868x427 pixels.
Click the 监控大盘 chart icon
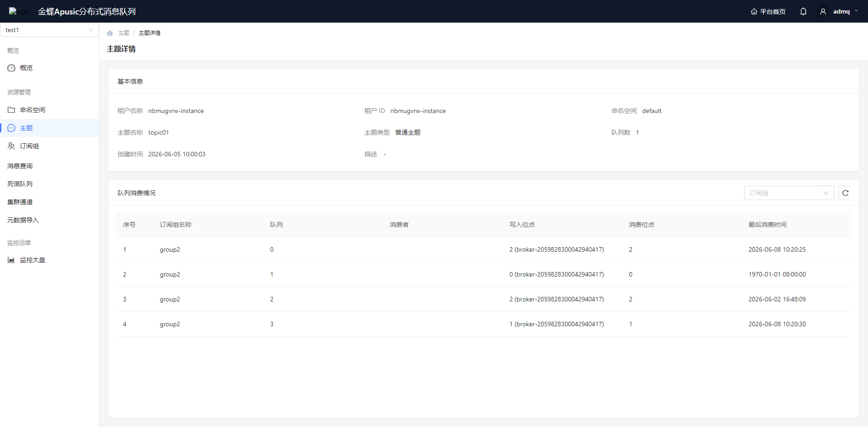(11, 260)
